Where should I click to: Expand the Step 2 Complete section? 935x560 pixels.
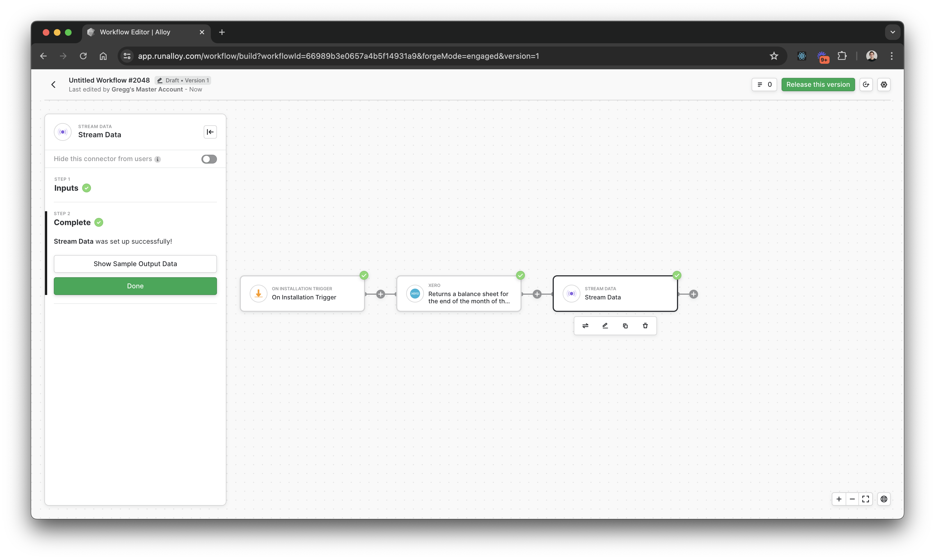[72, 222]
